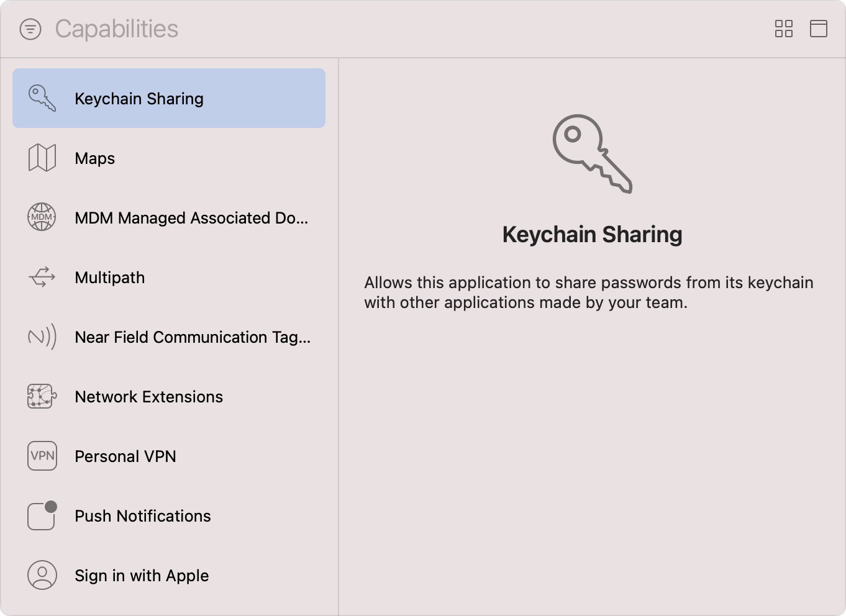Click the Network Extensions network icon
The height and width of the screenshot is (616, 846).
coord(41,396)
